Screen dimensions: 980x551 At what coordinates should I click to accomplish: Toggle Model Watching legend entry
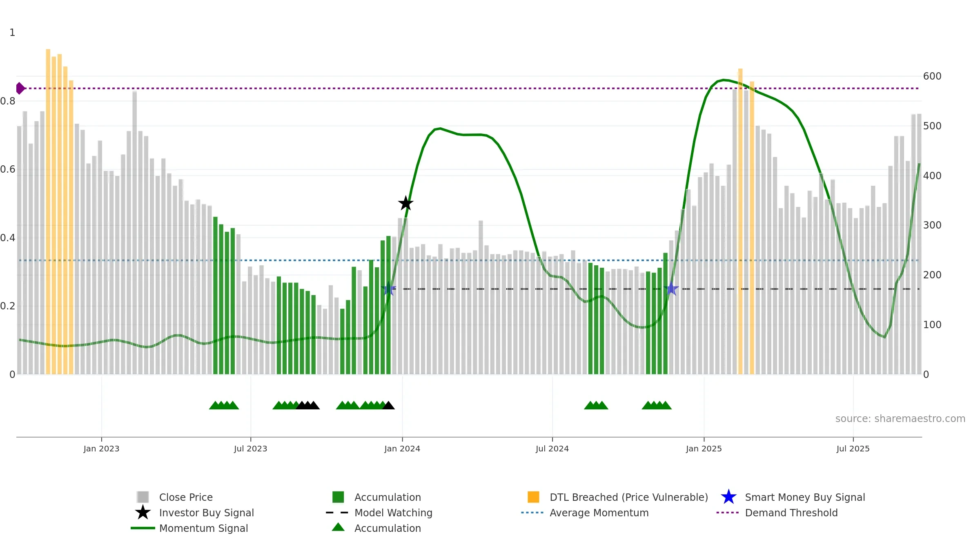coord(379,513)
